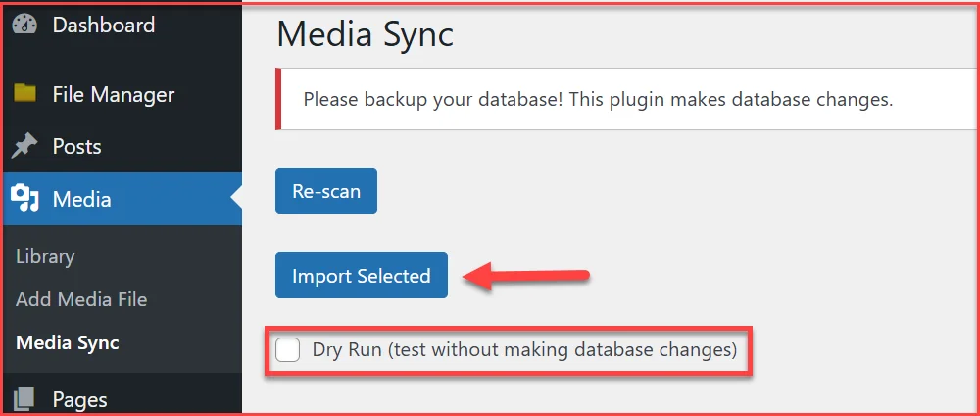Screen dimensions: 980x416
Task: Click the database backup warning notice
Action: click(598, 99)
